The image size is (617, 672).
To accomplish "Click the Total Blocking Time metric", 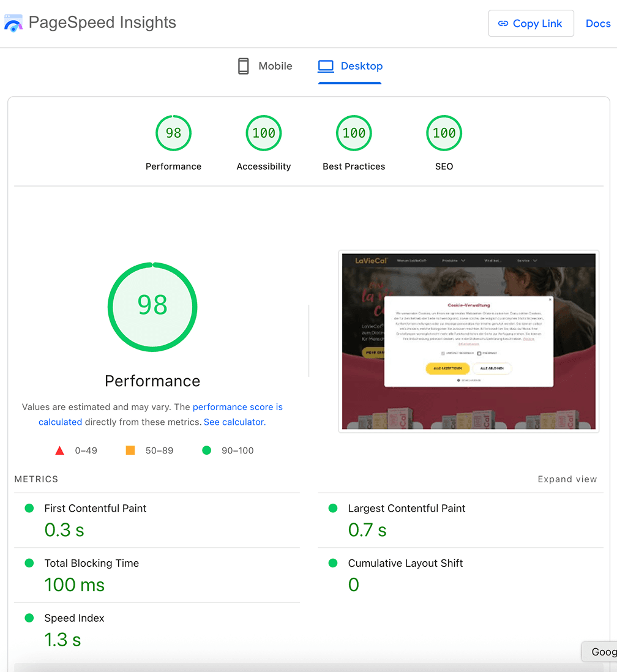I will point(92,563).
